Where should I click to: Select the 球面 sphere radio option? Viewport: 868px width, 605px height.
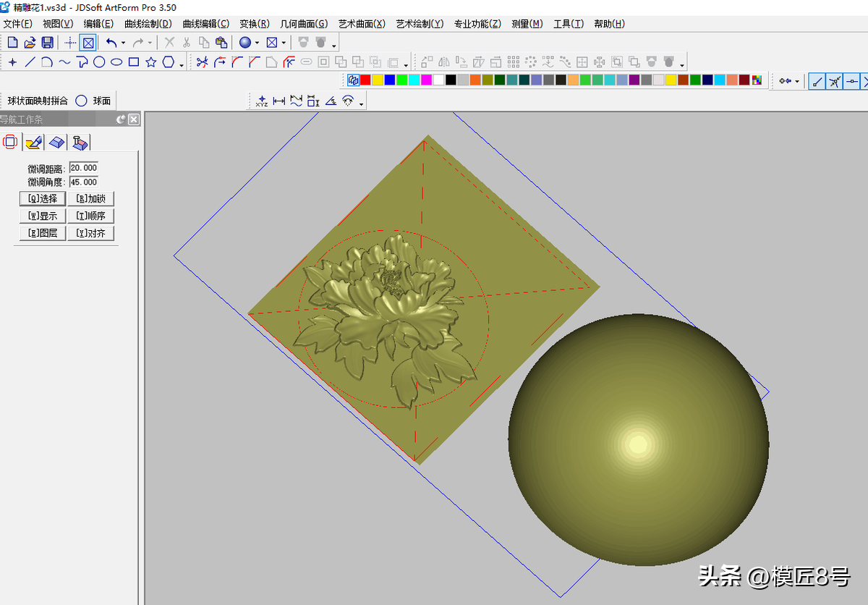[93, 101]
